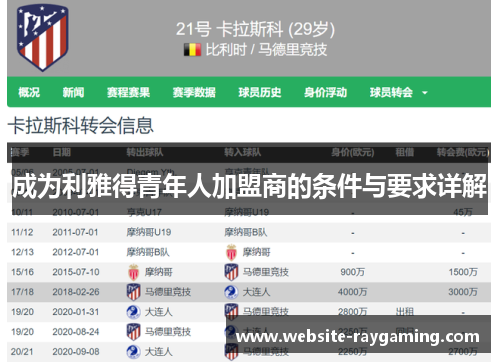Screen dimensions: 500x362
Task: Click the 3000万 transfer fee
Action: tap(463, 292)
